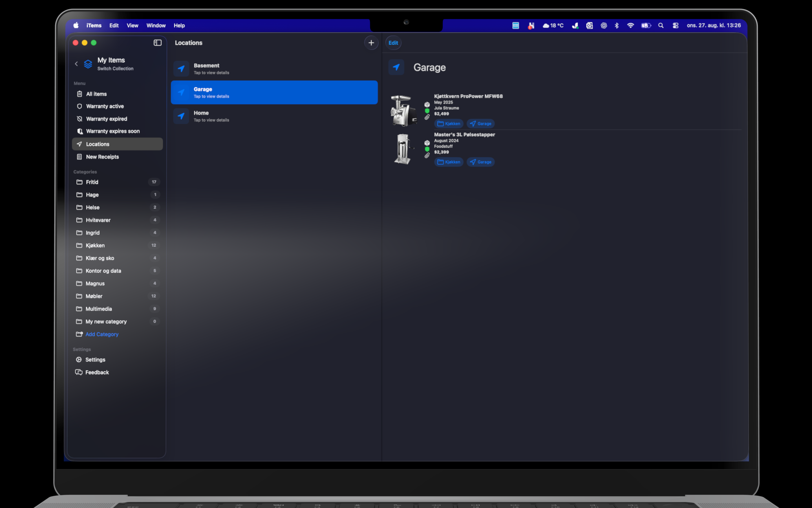This screenshot has width=812, height=508.
Task: Toggle the sidebar visibility icon
Action: pyautogui.click(x=157, y=43)
